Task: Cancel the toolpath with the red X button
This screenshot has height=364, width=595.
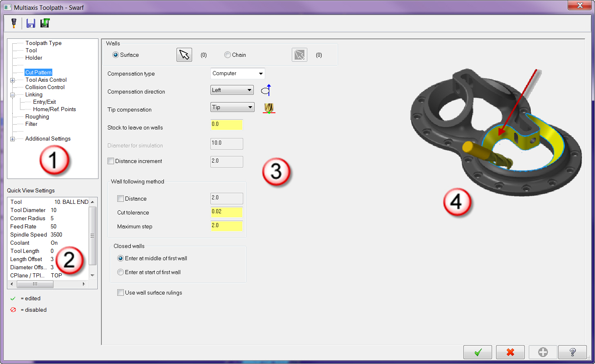Action: pyautogui.click(x=510, y=352)
